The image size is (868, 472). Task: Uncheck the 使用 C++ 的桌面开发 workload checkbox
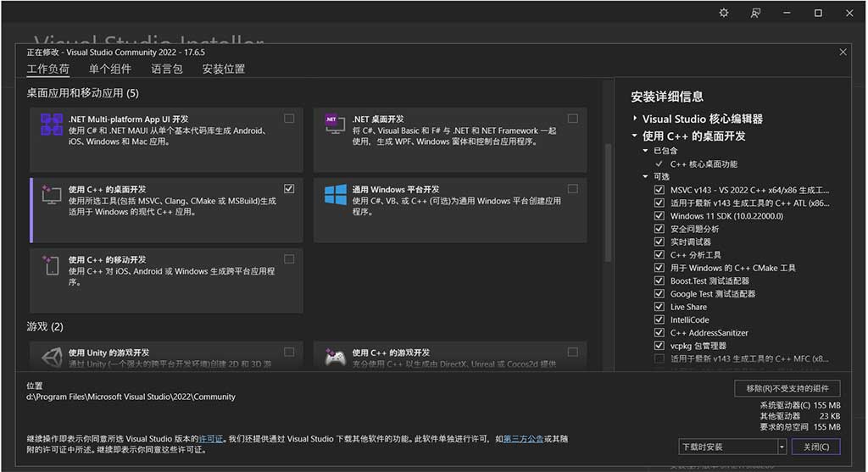pyautogui.click(x=290, y=188)
